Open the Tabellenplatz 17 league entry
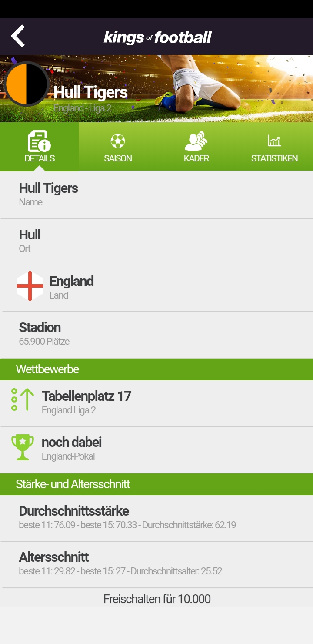The height and width of the screenshot is (644, 313). click(156, 403)
